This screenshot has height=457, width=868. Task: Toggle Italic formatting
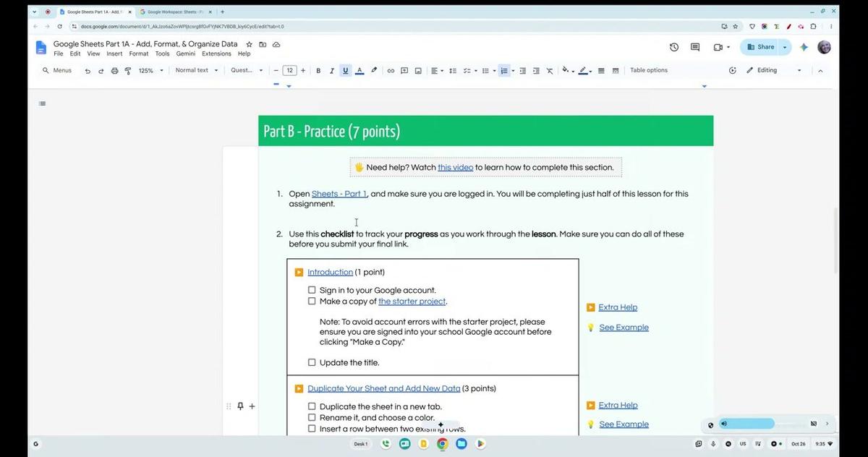click(x=332, y=71)
